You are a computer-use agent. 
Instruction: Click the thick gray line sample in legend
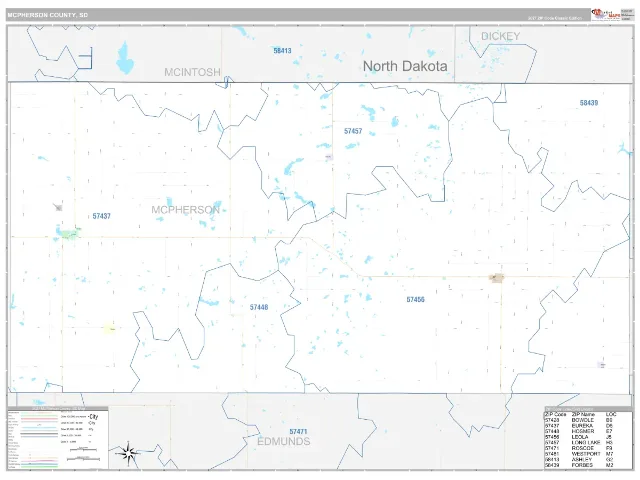pos(39,433)
